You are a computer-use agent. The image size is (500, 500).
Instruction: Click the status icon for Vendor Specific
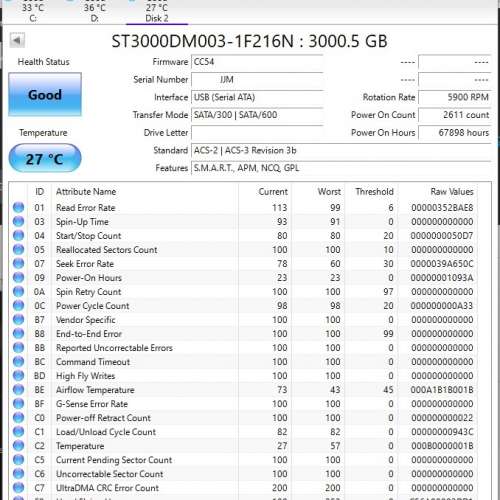(19, 319)
